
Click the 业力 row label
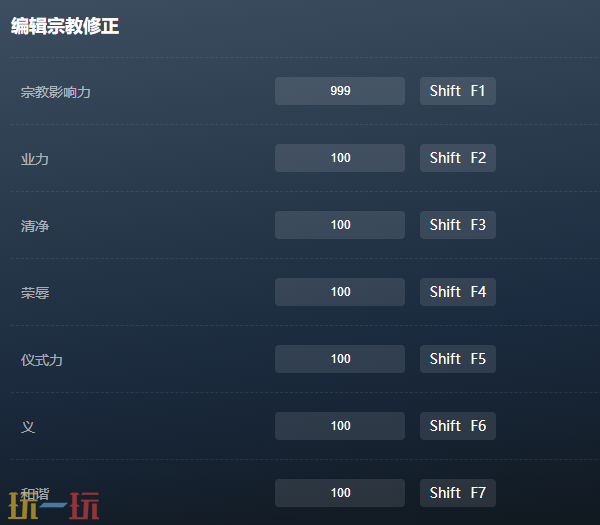pos(35,159)
